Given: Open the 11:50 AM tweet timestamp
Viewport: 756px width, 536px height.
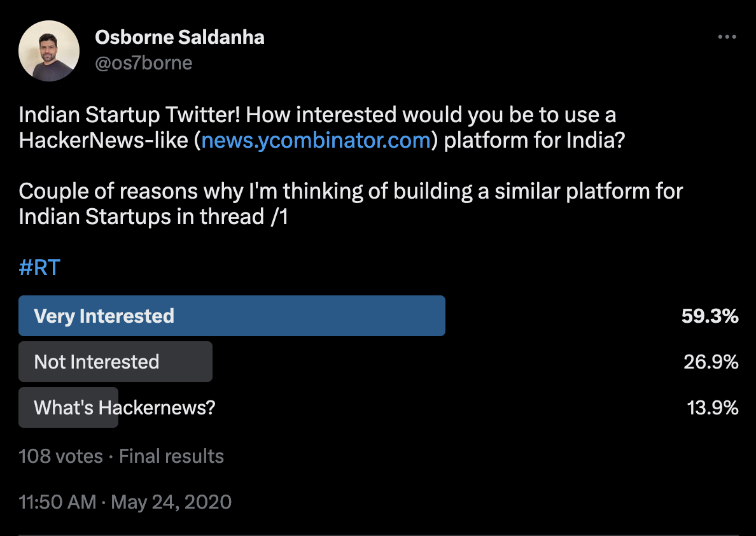Looking at the screenshot, I should 57,502.
